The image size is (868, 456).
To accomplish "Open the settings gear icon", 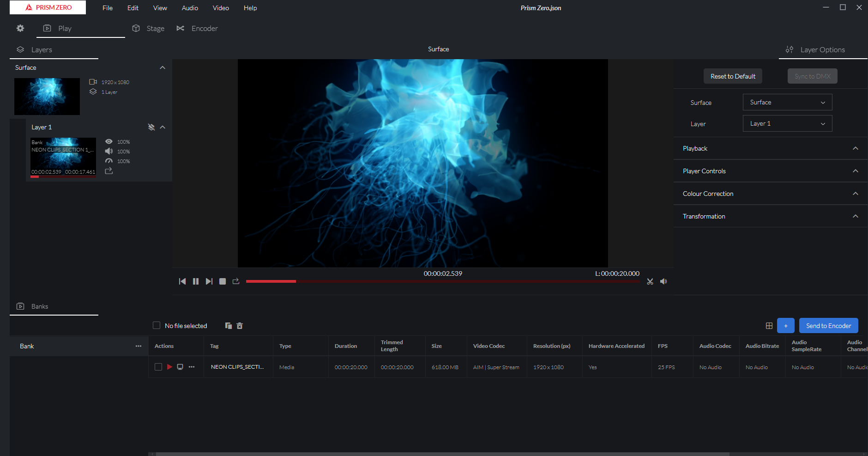I will (x=20, y=28).
